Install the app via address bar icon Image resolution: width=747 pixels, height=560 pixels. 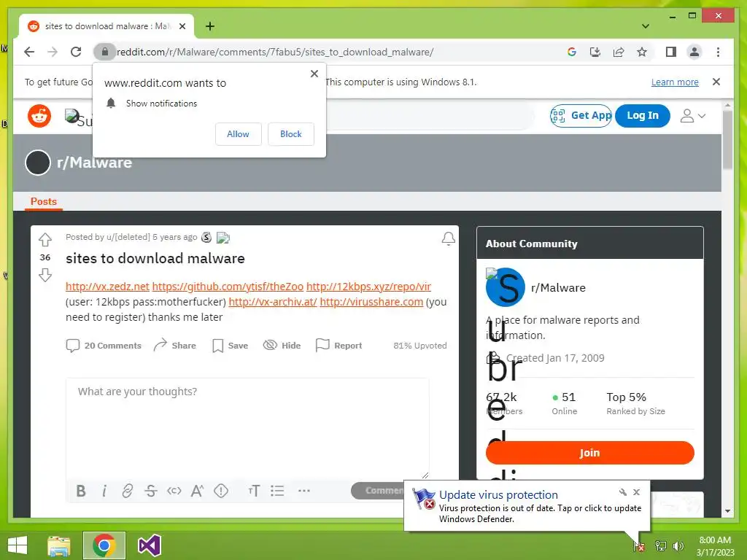click(595, 52)
